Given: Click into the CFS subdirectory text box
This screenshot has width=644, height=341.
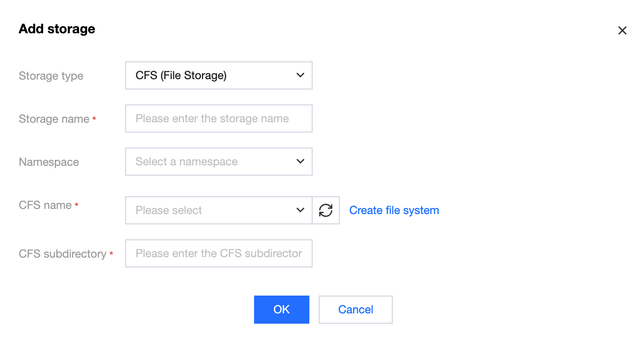Looking at the screenshot, I should pyautogui.click(x=218, y=253).
